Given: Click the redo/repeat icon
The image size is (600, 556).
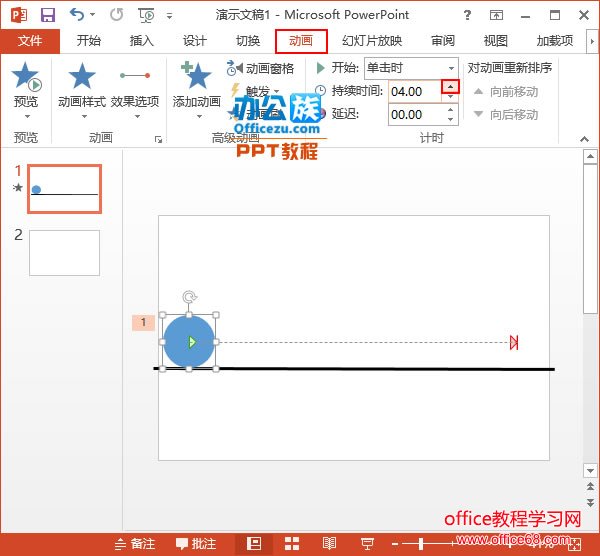Looking at the screenshot, I should click(x=116, y=15).
